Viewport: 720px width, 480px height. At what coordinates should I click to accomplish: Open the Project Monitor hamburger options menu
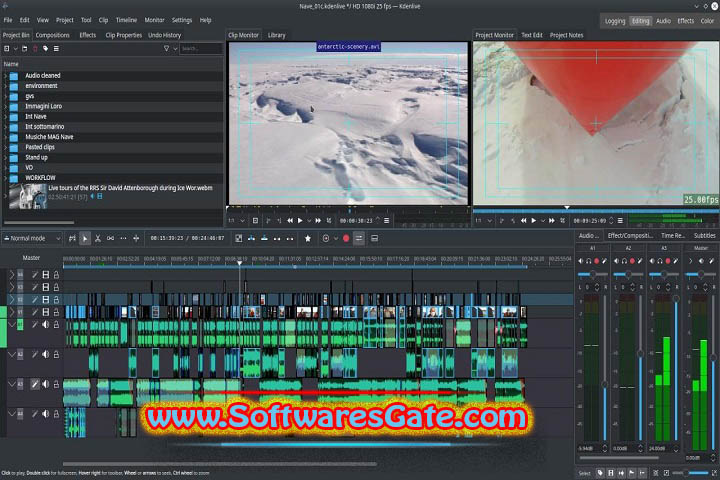620,221
